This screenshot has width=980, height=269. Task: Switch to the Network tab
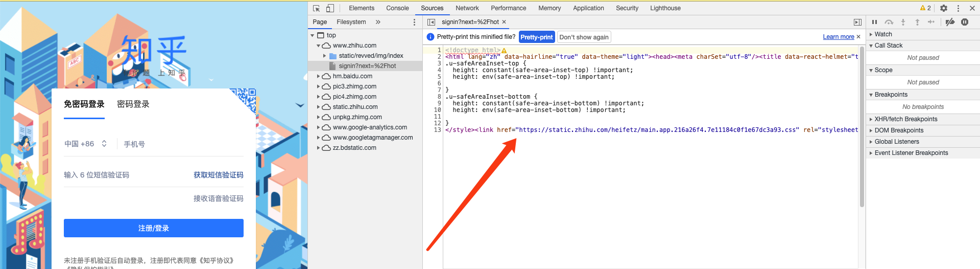click(467, 8)
